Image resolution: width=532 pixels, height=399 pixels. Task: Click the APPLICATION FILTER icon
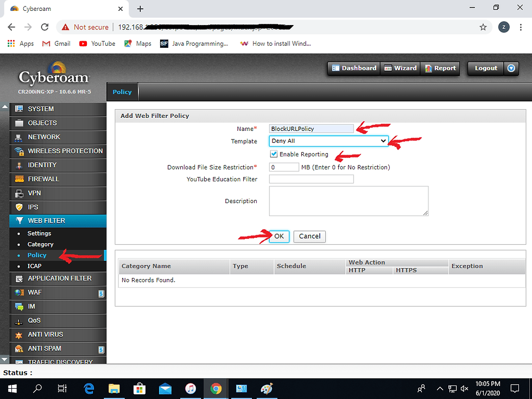coord(19,278)
